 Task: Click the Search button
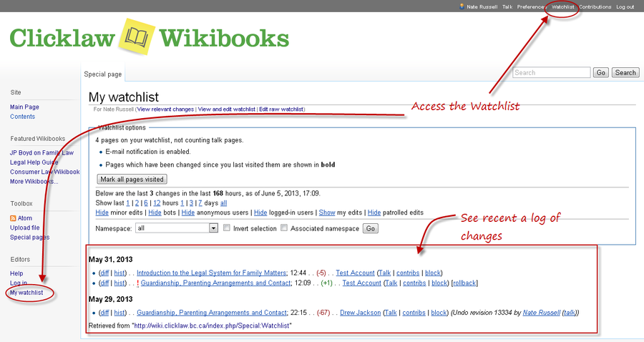point(625,72)
